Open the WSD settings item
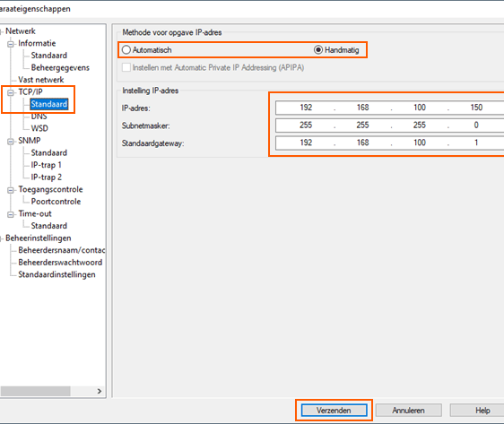 point(39,128)
